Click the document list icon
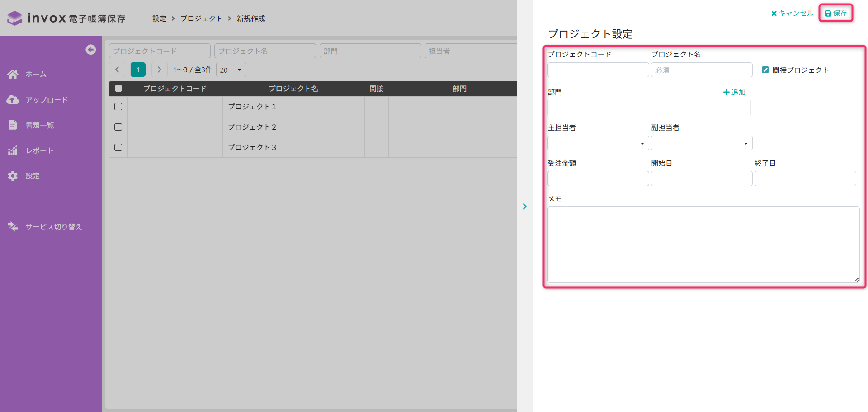Screen dimensions: 868x412 point(13,125)
